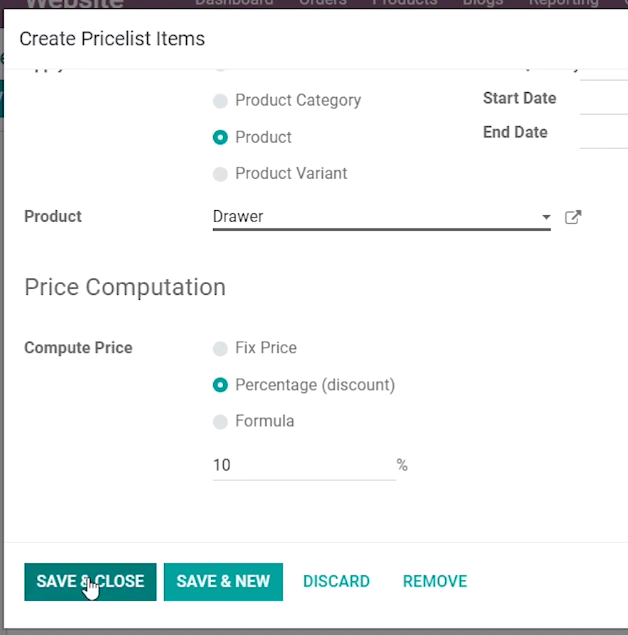Viewport: 628px width, 635px height.
Task: Expand the Product dropdown arrow
Action: (x=546, y=217)
